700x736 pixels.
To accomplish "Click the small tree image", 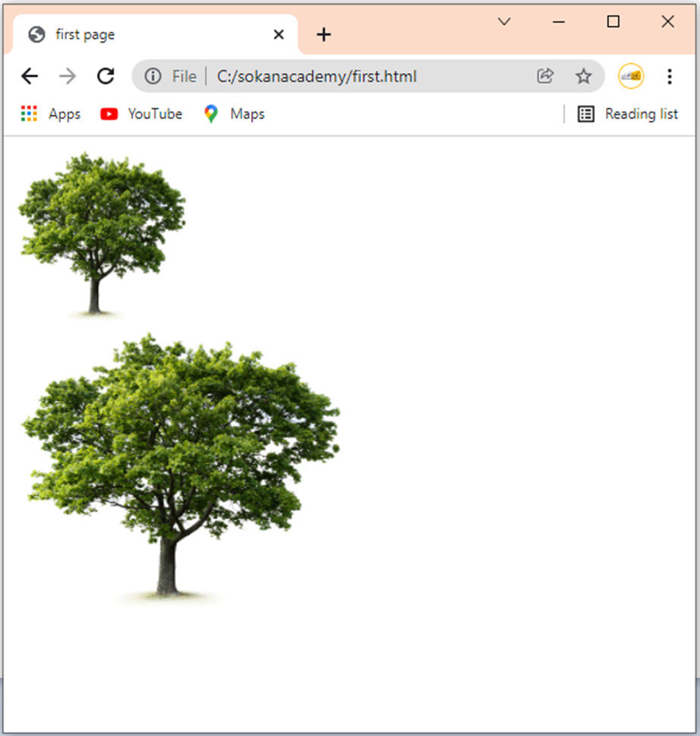I will (x=102, y=235).
